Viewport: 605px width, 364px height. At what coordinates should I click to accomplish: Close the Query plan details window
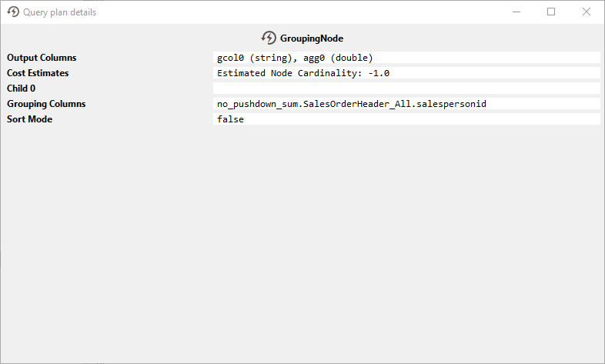[x=587, y=12]
